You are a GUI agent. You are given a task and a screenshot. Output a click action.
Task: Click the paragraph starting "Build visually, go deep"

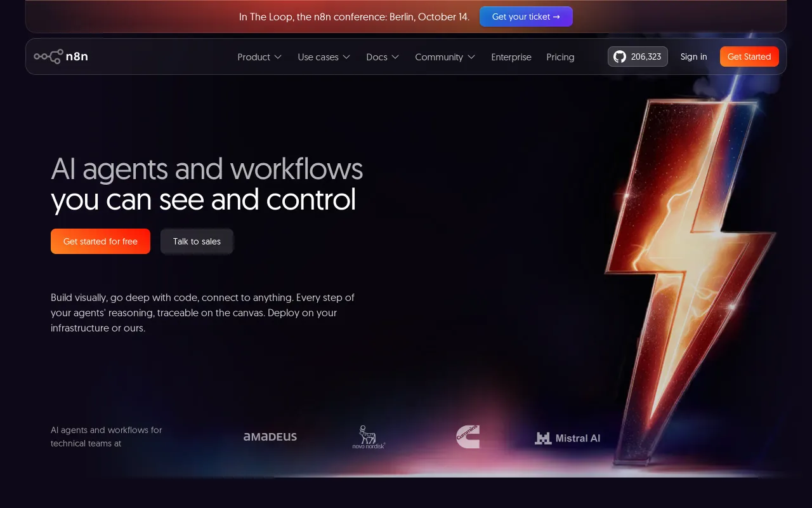[202, 313]
